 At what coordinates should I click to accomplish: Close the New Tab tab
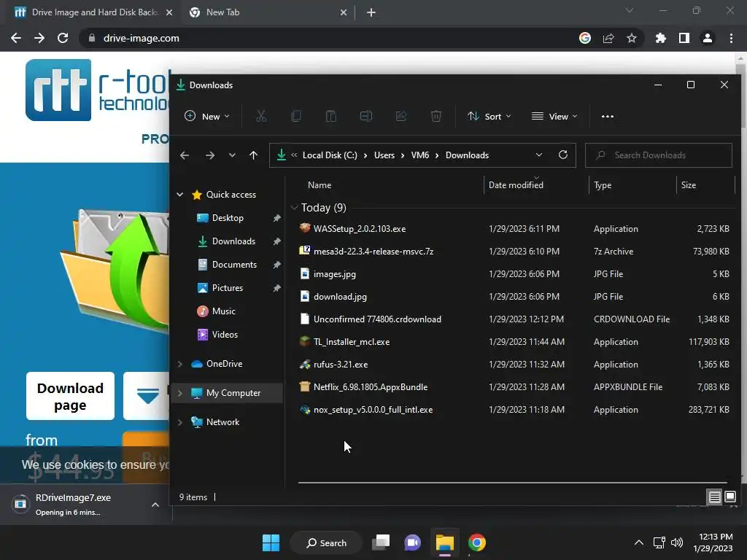(x=344, y=12)
